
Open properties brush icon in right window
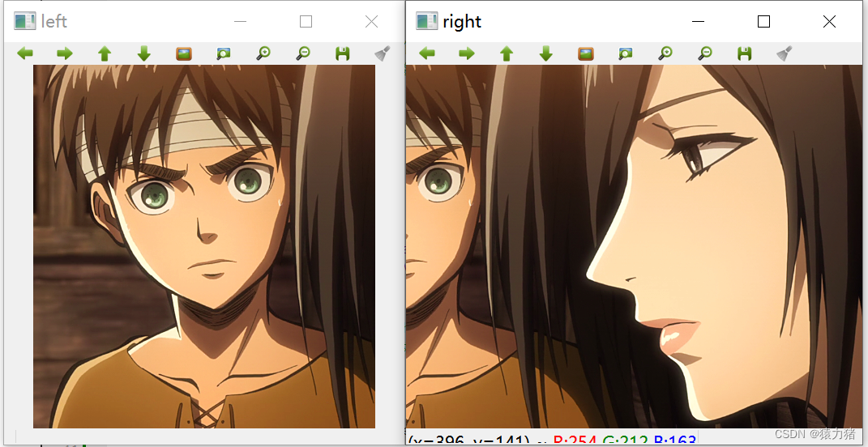[x=785, y=53]
